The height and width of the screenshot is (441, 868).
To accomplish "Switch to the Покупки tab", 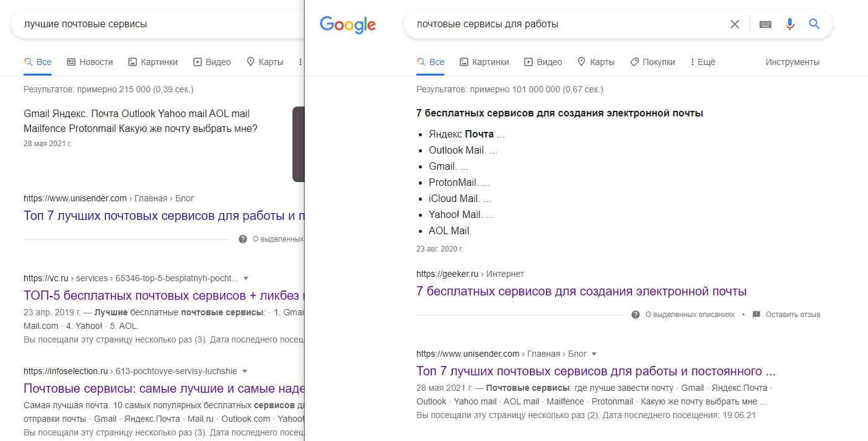I will [x=652, y=62].
